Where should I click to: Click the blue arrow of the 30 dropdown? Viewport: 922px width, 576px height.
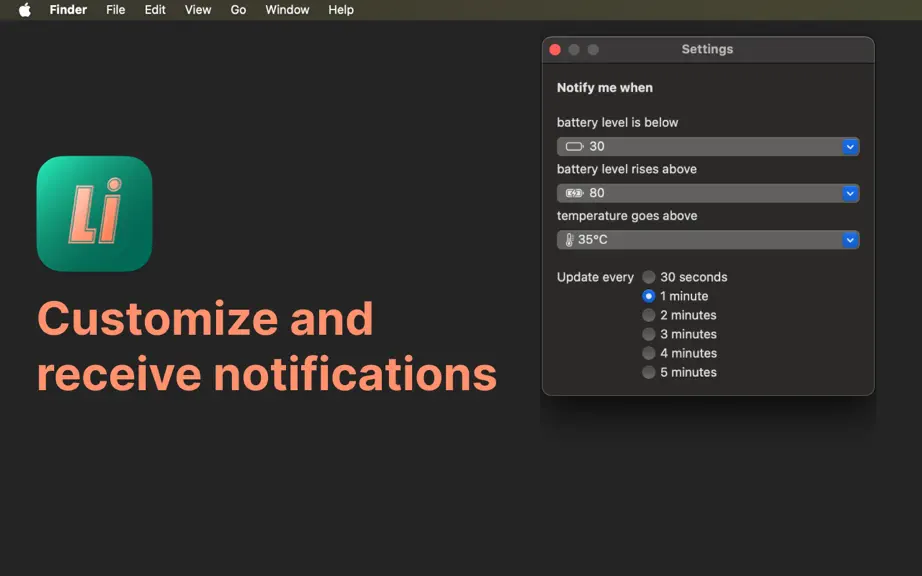click(850, 146)
